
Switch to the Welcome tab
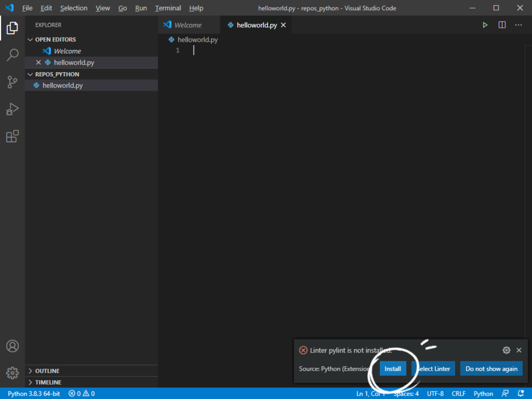tap(189, 25)
